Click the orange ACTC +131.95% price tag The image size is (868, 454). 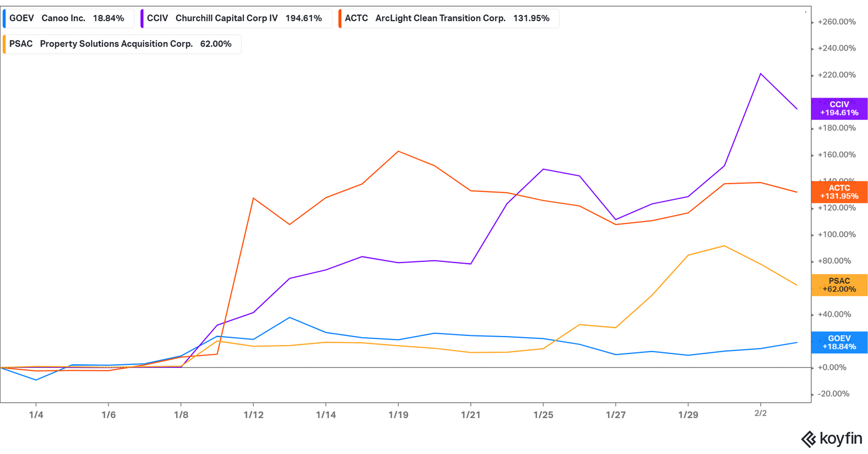838,192
